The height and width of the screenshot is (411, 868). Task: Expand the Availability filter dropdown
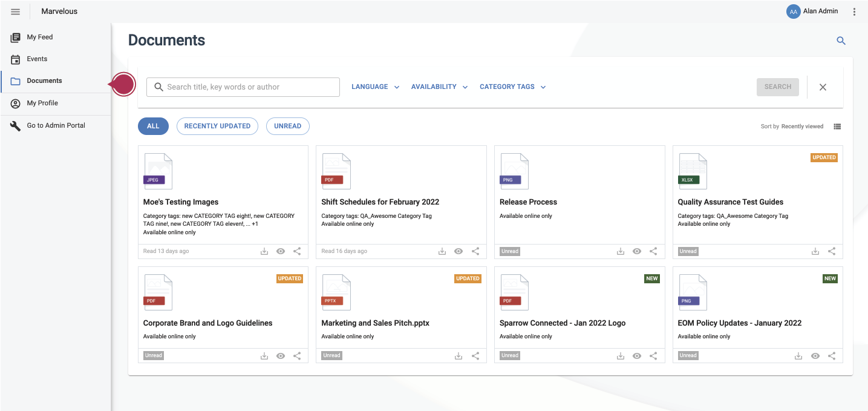click(440, 87)
